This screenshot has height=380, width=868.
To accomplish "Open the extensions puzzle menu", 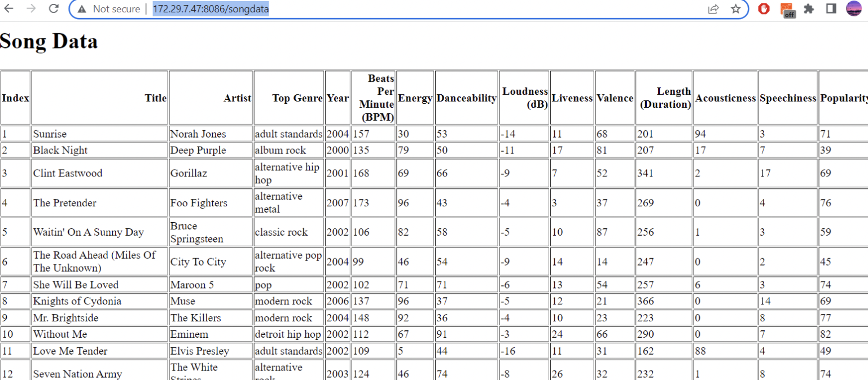I will 809,8.
